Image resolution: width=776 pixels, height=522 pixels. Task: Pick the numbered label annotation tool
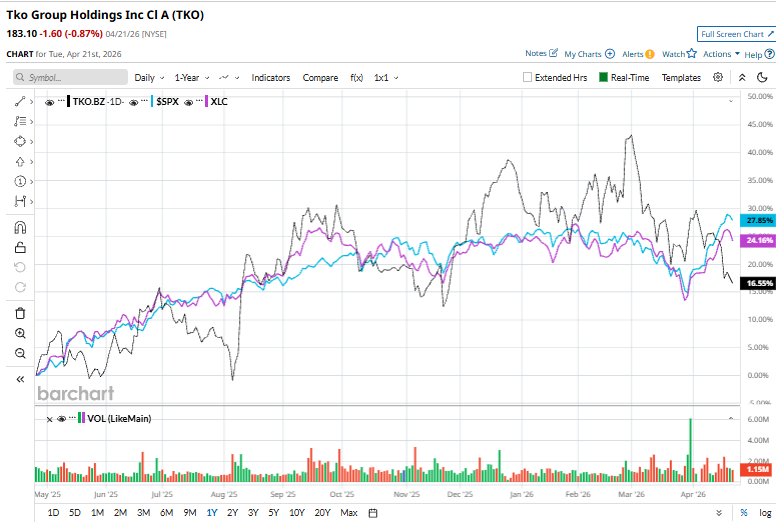point(20,182)
